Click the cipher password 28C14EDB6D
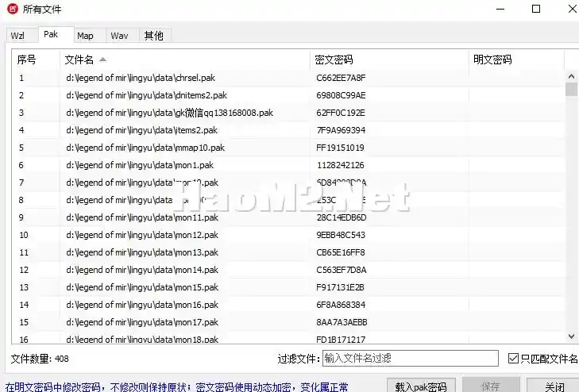Screen dimensions: 579x392 click(342, 217)
